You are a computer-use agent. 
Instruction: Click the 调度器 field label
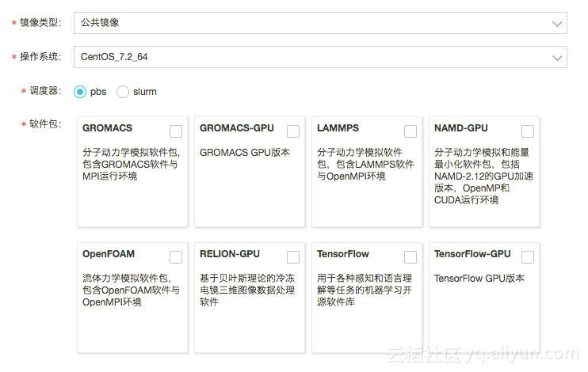(x=45, y=91)
